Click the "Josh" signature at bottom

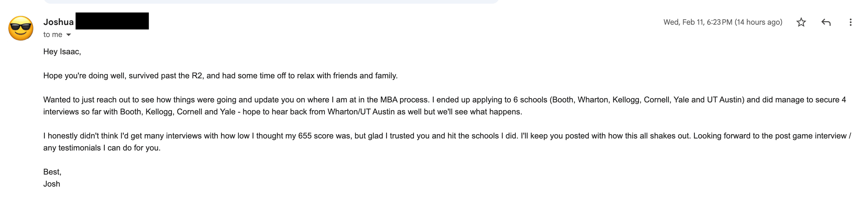pos(52,184)
